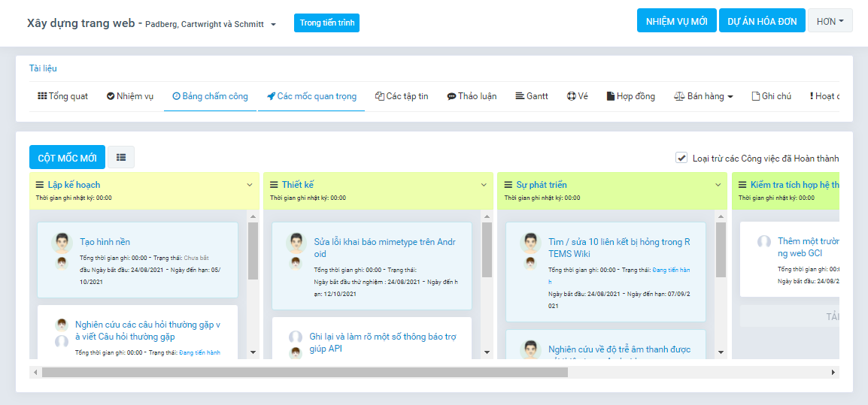Viewport: 868px width, 405px height.
Task: Click hamburger icon on Thiết kế column
Action: 274,185
